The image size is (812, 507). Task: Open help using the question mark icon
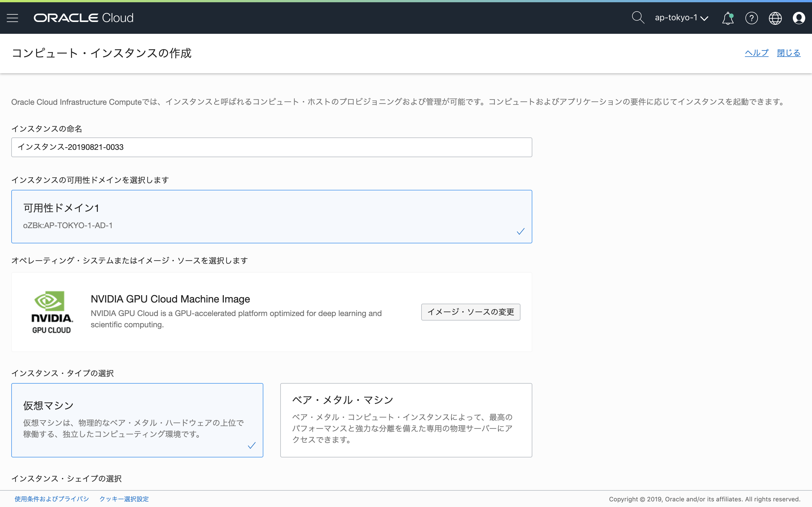[x=751, y=18]
